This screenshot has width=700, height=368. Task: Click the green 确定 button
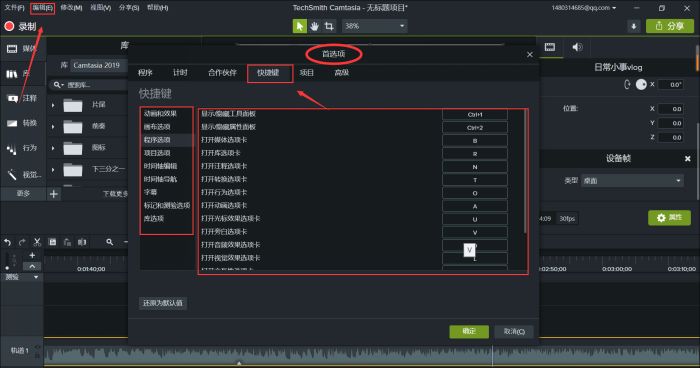click(x=469, y=331)
